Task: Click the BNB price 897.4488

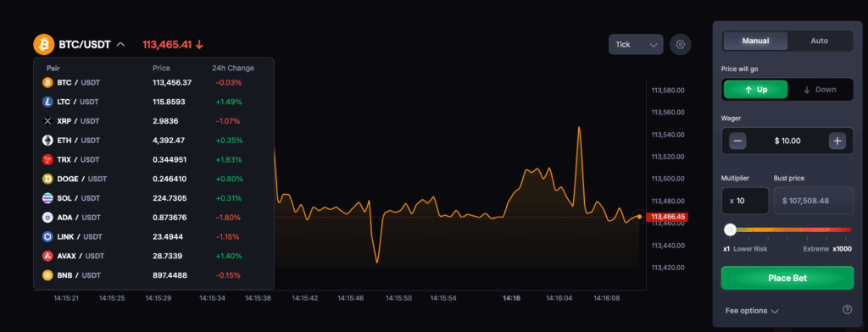Action: [170, 275]
